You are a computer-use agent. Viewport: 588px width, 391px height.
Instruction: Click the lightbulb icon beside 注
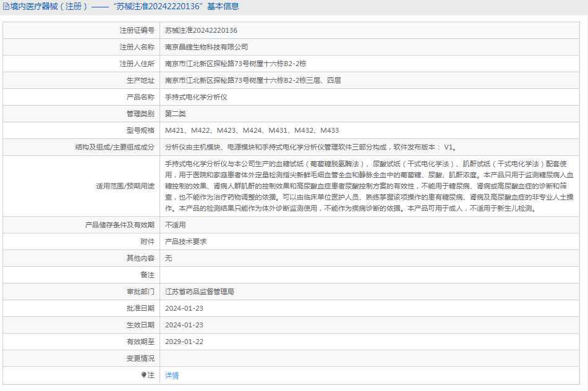click(x=143, y=375)
